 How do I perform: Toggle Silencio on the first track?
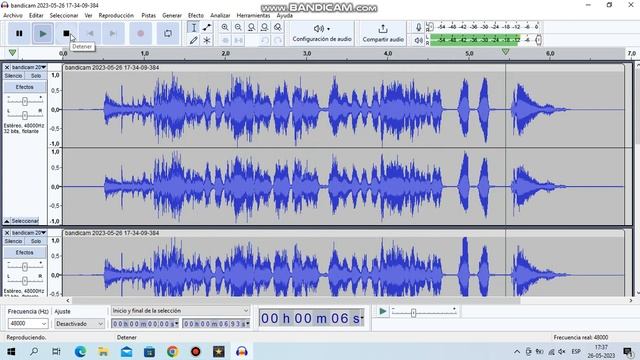click(x=13, y=76)
